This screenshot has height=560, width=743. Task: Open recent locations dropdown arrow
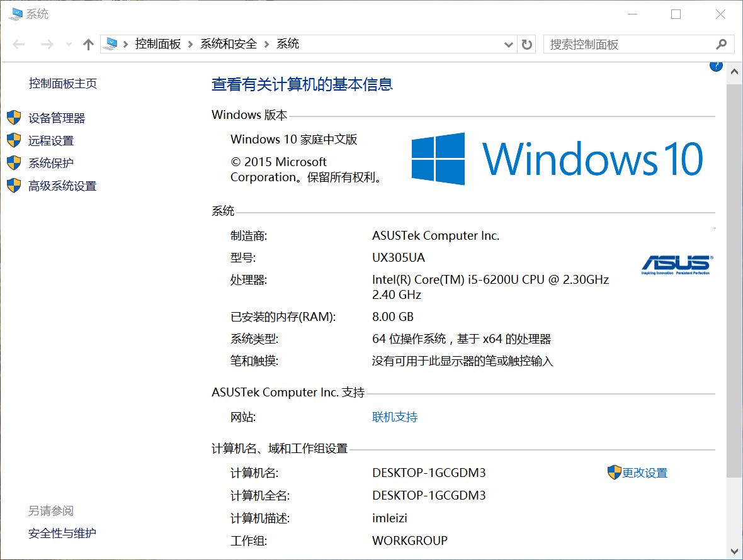click(x=69, y=45)
